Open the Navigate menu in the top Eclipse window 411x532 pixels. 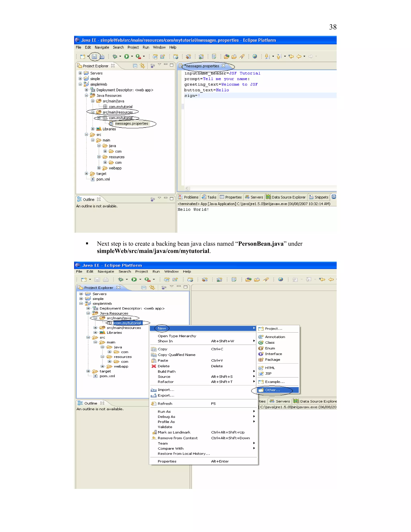pos(102,48)
